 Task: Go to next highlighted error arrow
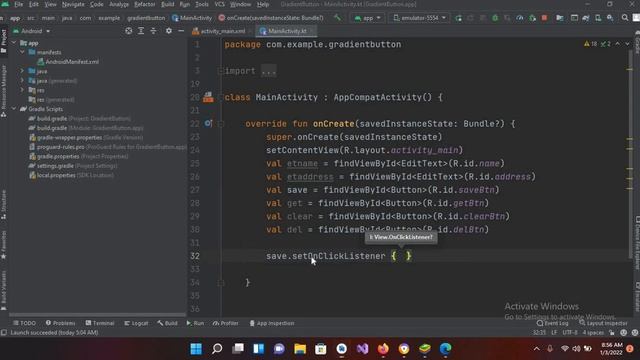click(627, 44)
